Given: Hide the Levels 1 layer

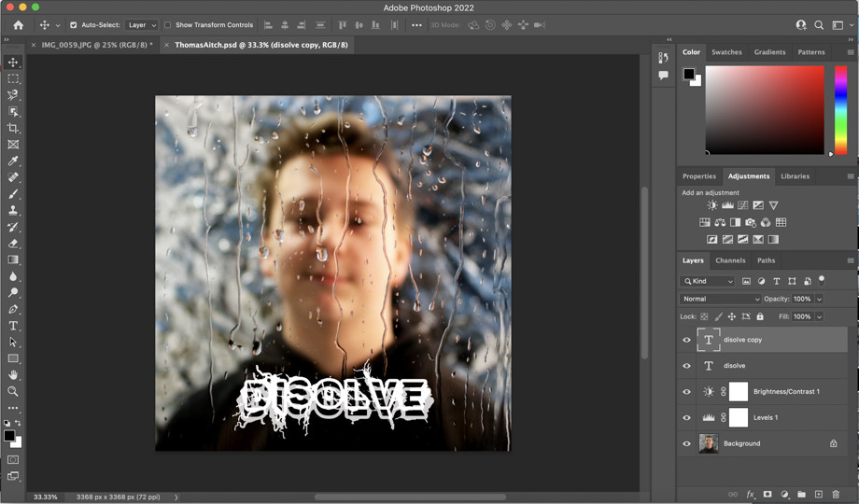Looking at the screenshot, I should point(687,418).
